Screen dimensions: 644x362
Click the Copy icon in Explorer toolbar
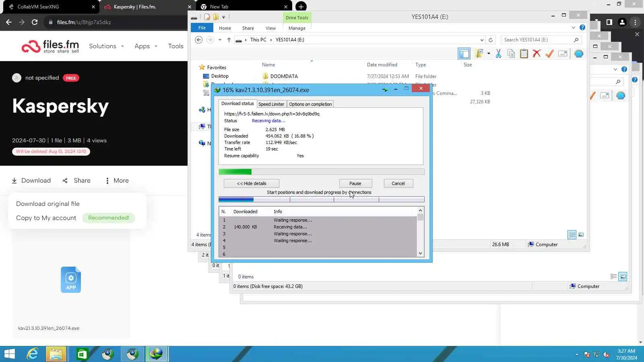point(511,53)
